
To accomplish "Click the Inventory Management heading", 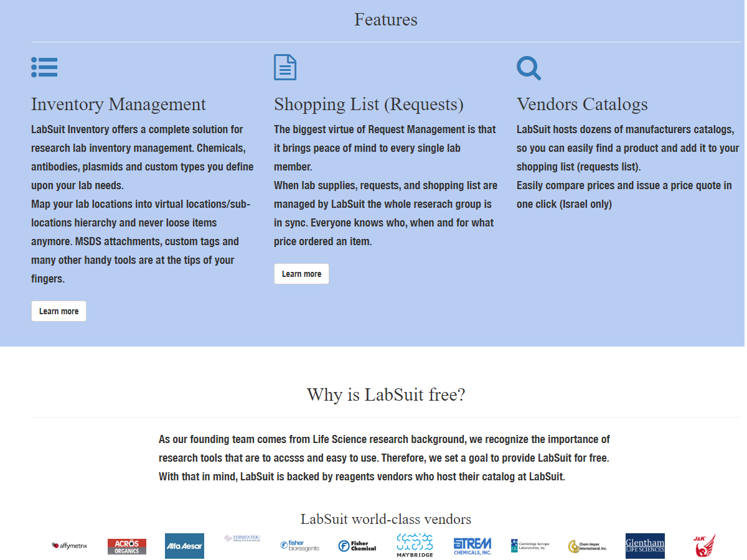I will point(118,105).
